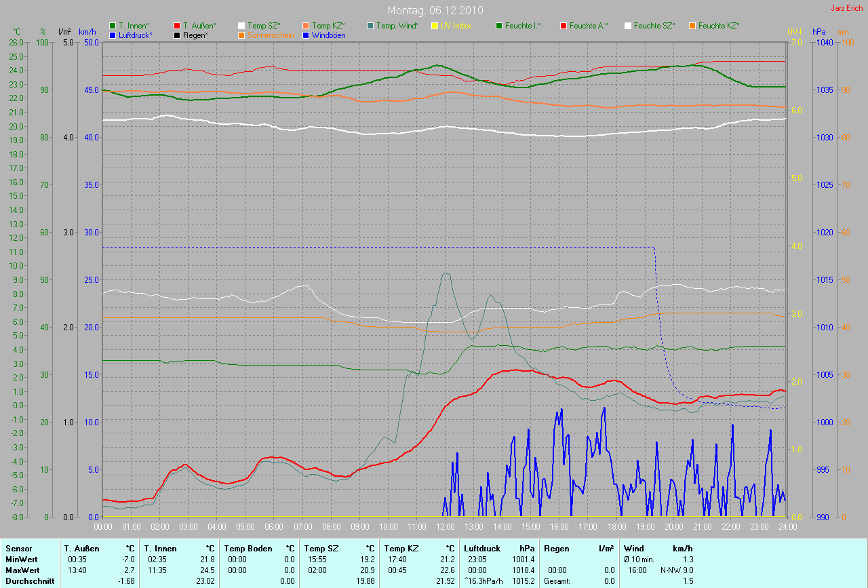Click the orange Temp KZ legend square

click(307, 26)
